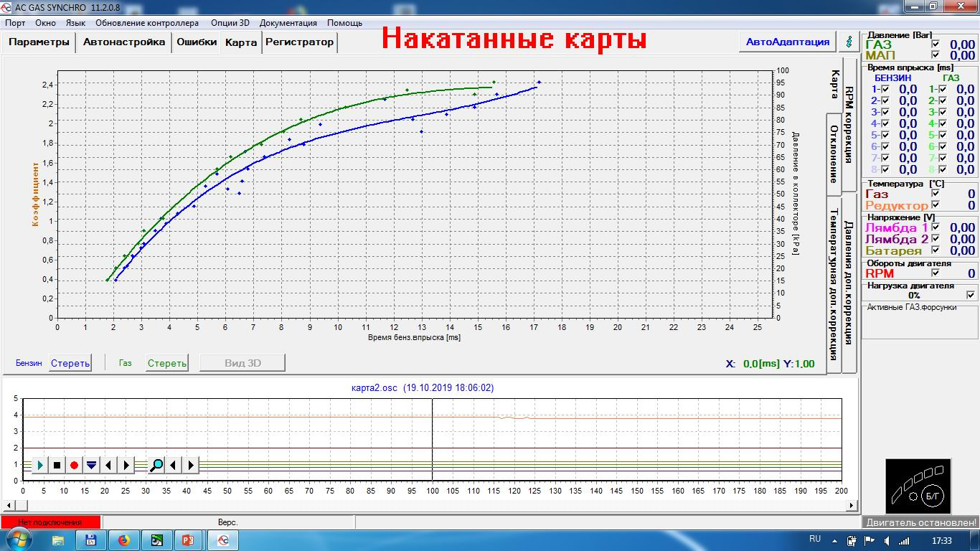Toggle petrol injector 4 checkbox

885,124
